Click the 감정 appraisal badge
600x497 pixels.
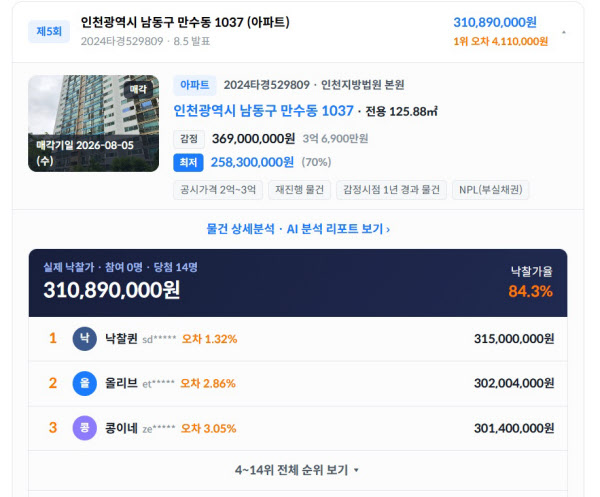[189, 139]
